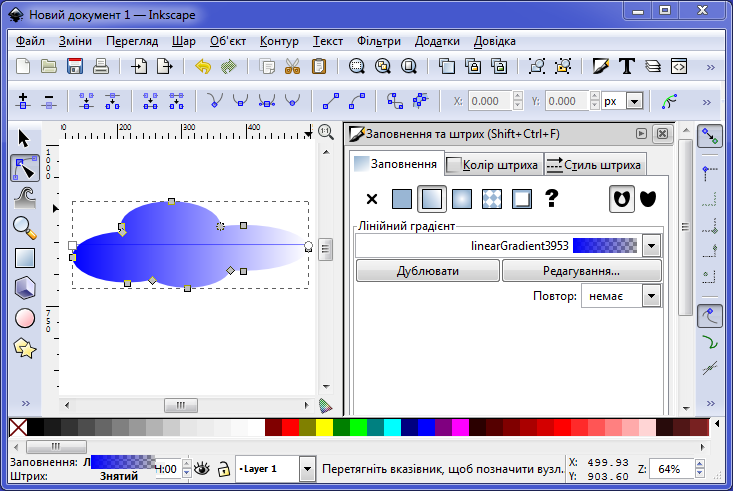Image resolution: width=733 pixels, height=491 pixels.
Task: Open the Layer 1 selector dropdown
Action: click(307, 468)
